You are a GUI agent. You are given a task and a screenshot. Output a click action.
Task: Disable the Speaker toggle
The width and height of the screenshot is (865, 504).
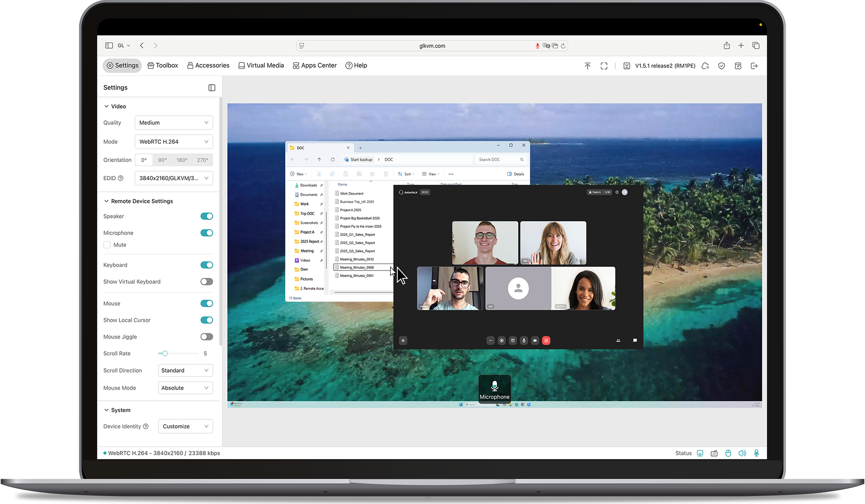click(206, 216)
